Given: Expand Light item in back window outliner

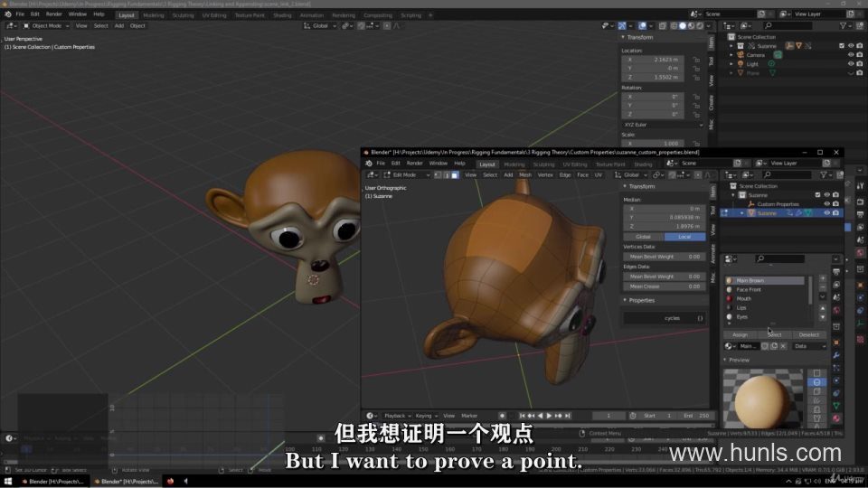Looking at the screenshot, I should point(731,63).
